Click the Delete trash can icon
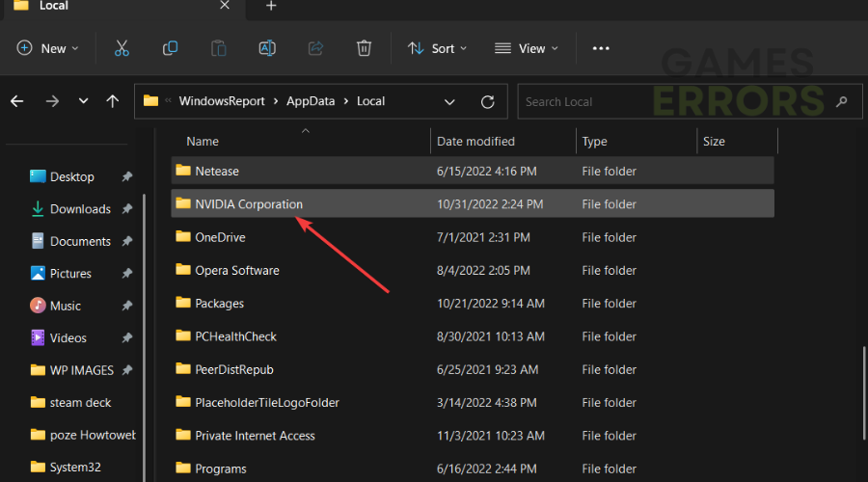Image resolution: width=868 pixels, height=482 pixels. pos(364,48)
